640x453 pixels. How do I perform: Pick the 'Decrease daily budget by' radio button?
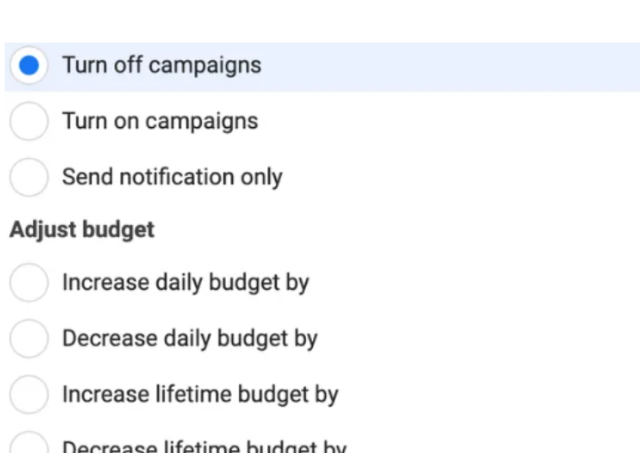click(x=29, y=339)
